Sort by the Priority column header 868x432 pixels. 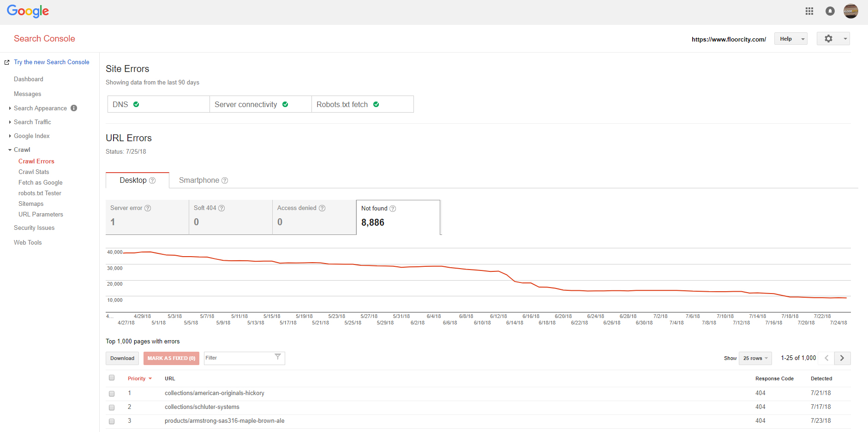139,378
